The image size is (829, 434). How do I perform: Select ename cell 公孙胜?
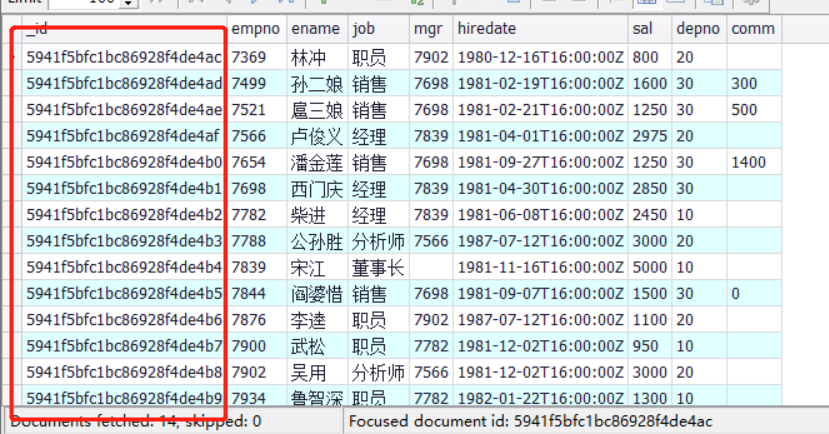coord(317,242)
